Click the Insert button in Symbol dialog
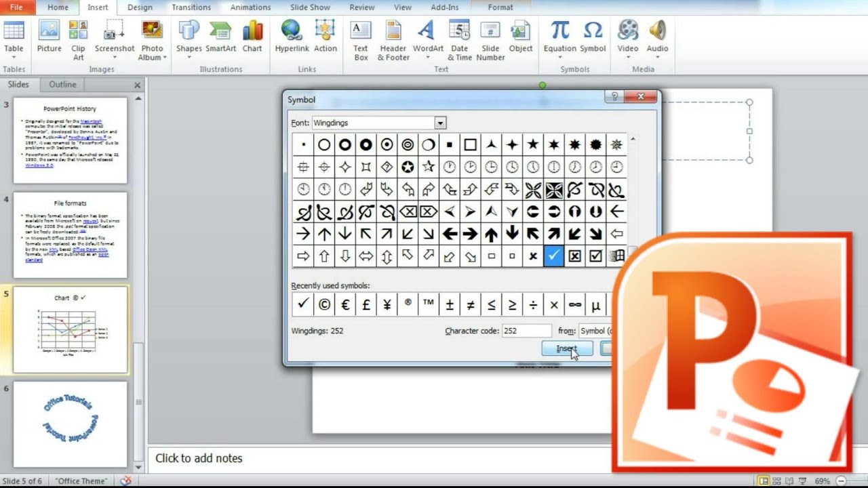Screen dimensions: 868x488 [x=567, y=348]
